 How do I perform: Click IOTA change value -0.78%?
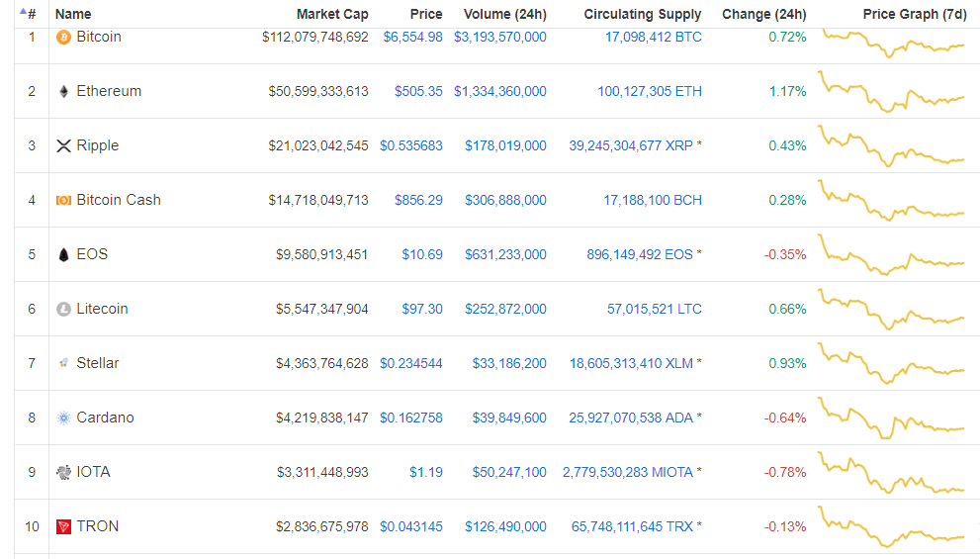coord(785,473)
